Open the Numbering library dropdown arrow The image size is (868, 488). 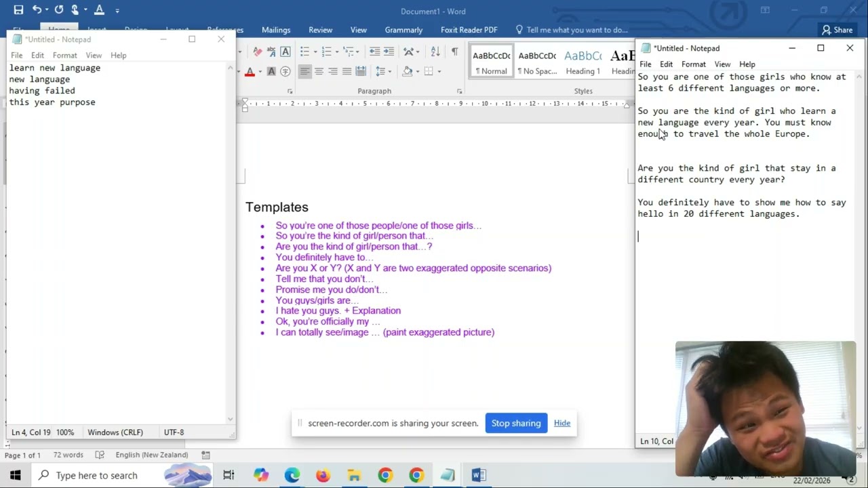(x=336, y=52)
